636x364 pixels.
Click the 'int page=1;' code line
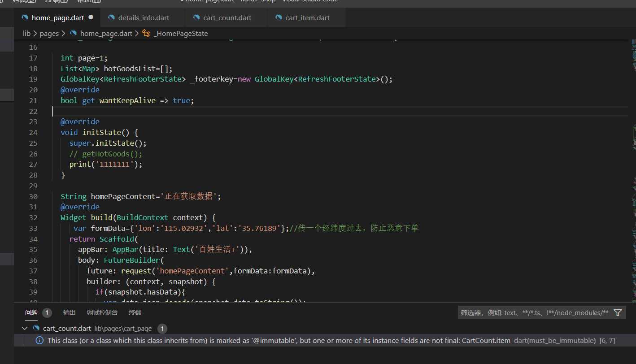[84, 58]
